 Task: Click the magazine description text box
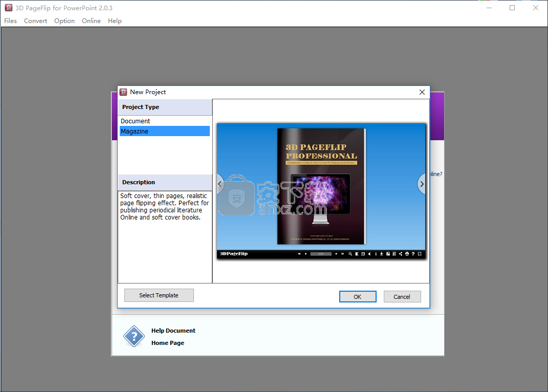click(x=165, y=237)
